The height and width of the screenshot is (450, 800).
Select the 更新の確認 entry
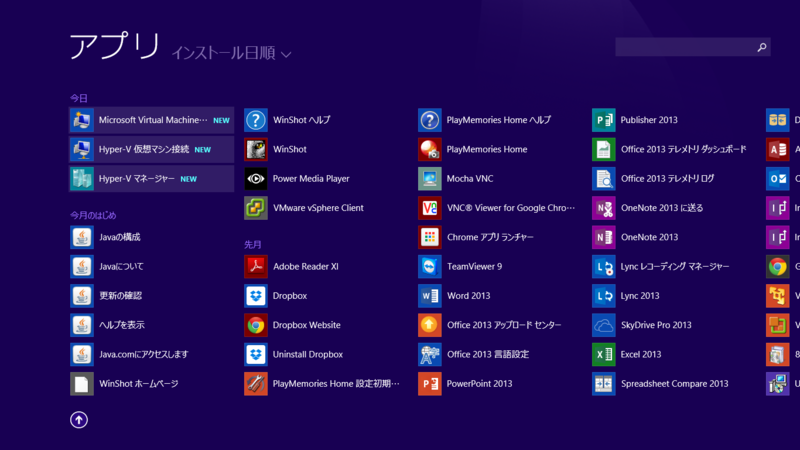(120, 296)
